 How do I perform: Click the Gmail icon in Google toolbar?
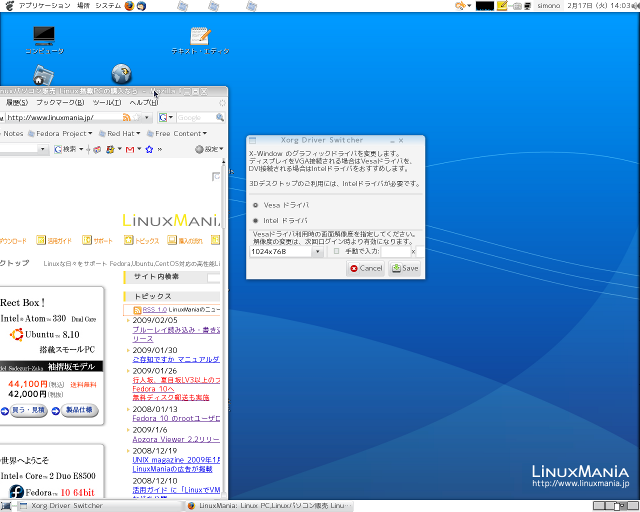(x=130, y=149)
